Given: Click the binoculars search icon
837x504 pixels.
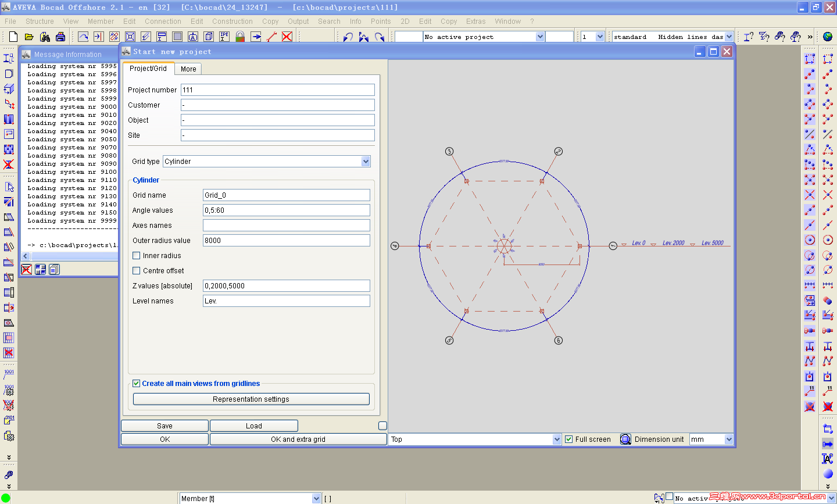Looking at the screenshot, I should click(x=45, y=37).
